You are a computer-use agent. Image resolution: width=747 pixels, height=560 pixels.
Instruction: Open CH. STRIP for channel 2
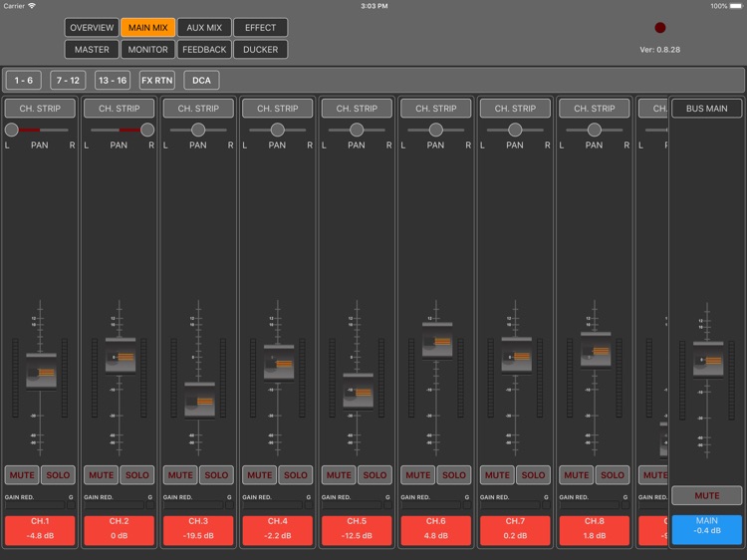(119, 109)
